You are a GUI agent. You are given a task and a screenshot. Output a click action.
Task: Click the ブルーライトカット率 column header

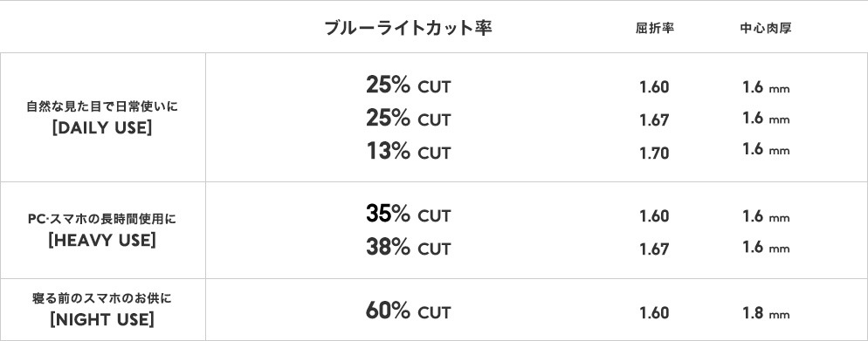(x=408, y=28)
